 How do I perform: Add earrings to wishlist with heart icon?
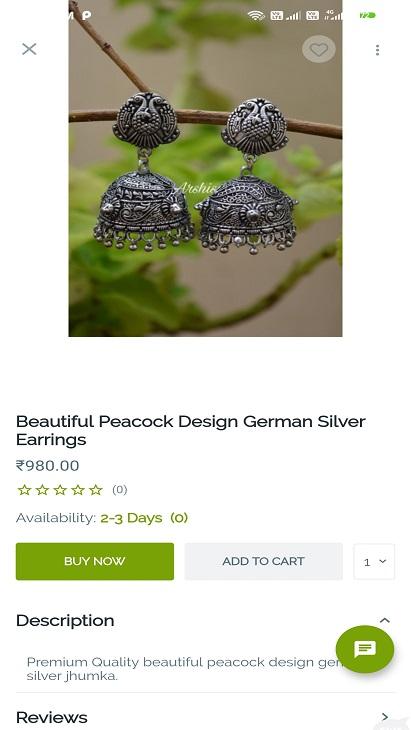point(319,49)
